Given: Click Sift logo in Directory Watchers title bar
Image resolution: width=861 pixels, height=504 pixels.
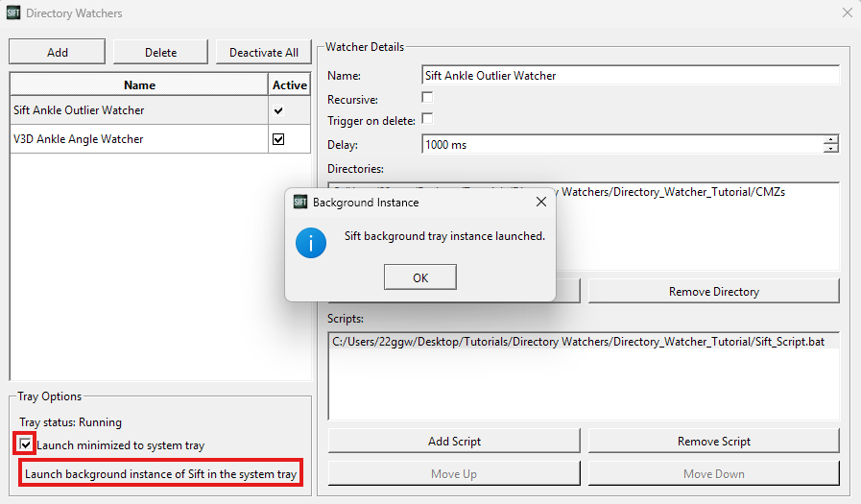Looking at the screenshot, I should coord(13,12).
